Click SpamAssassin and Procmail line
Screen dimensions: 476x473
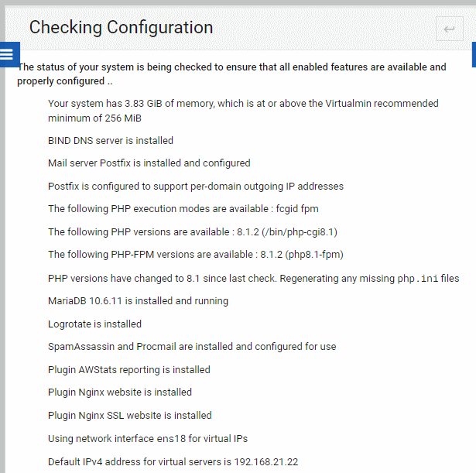[192, 347]
